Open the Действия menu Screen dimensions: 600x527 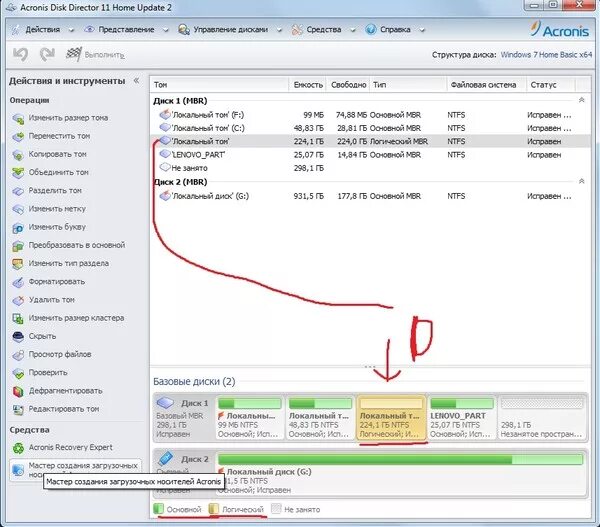coord(42,29)
